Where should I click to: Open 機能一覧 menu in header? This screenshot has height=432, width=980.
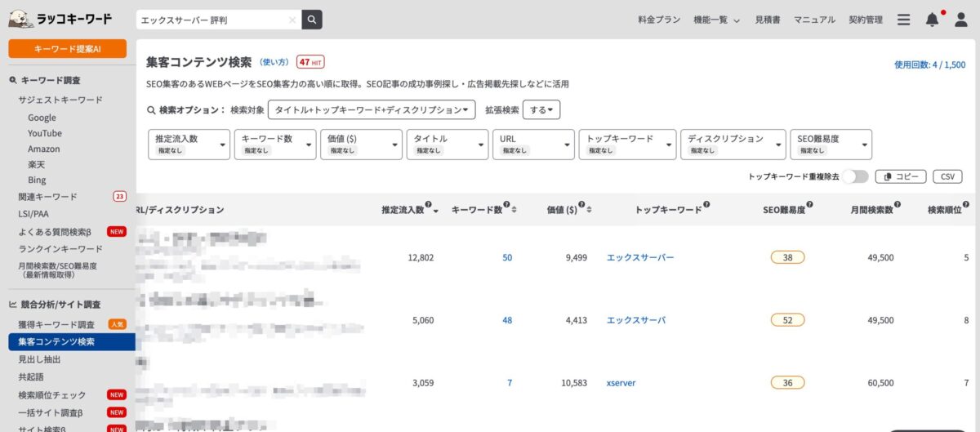716,20
